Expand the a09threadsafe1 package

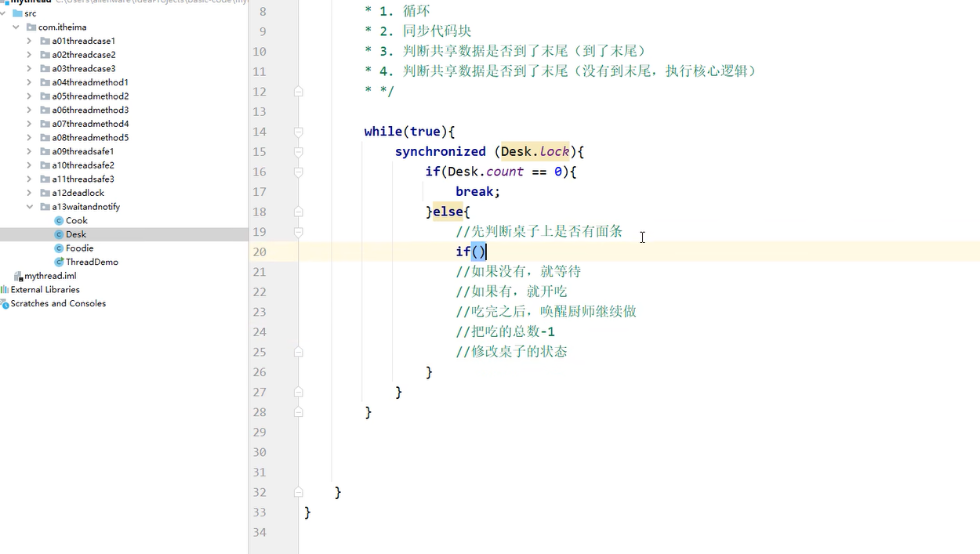(x=29, y=151)
